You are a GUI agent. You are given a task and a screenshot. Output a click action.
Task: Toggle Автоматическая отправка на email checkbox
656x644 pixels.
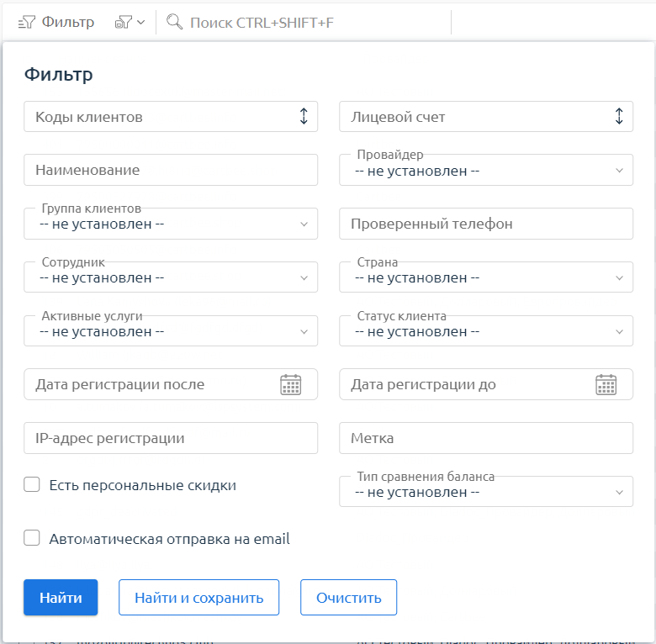(x=32, y=539)
